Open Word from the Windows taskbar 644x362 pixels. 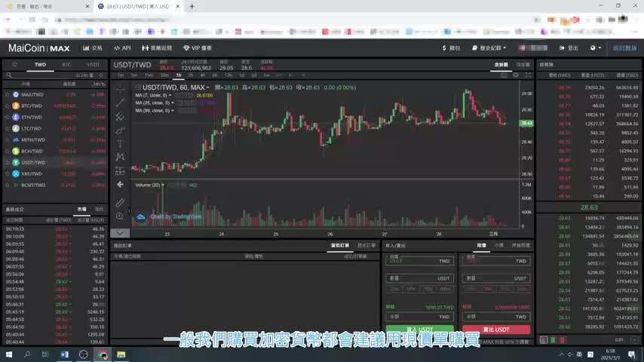point(65,354)
